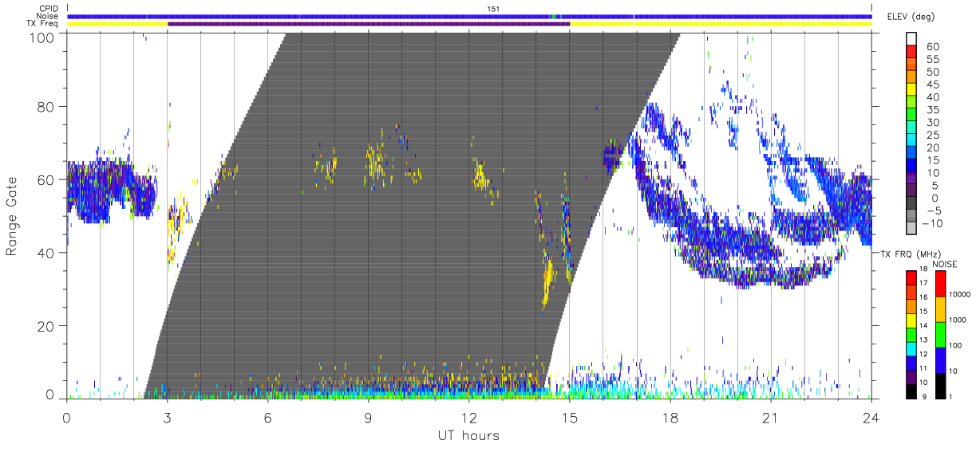Click the ELEV (deg) legend title

click(911, 17)
